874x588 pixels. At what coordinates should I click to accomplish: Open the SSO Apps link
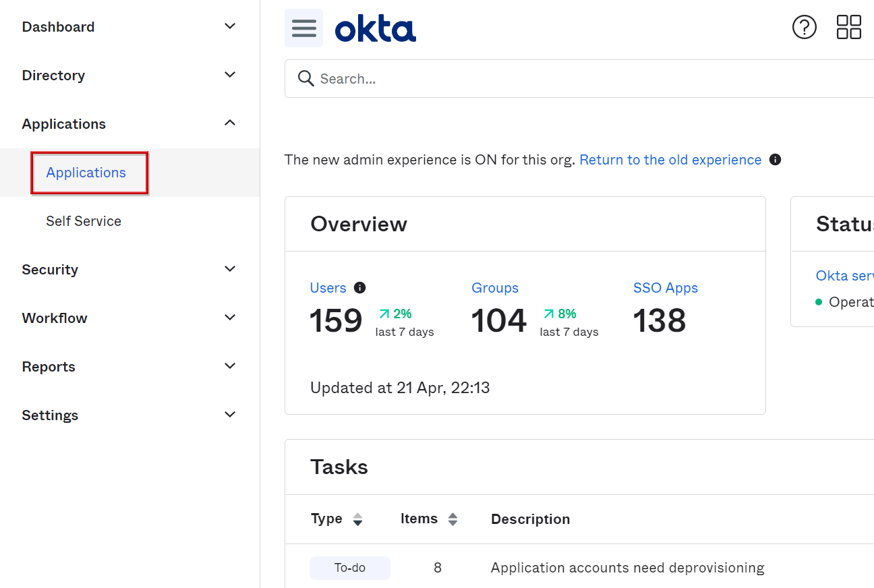(x=665, y=288)
